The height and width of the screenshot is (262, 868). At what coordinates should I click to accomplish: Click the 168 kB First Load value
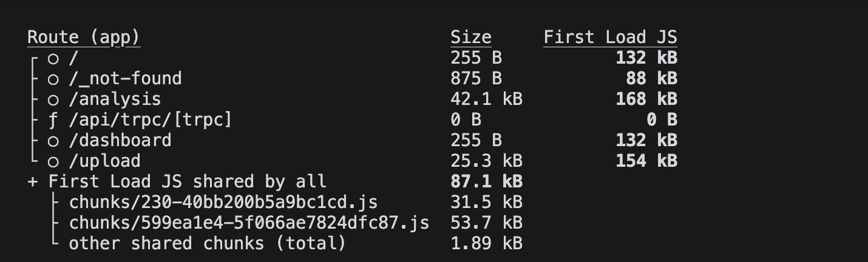point(646,99)
